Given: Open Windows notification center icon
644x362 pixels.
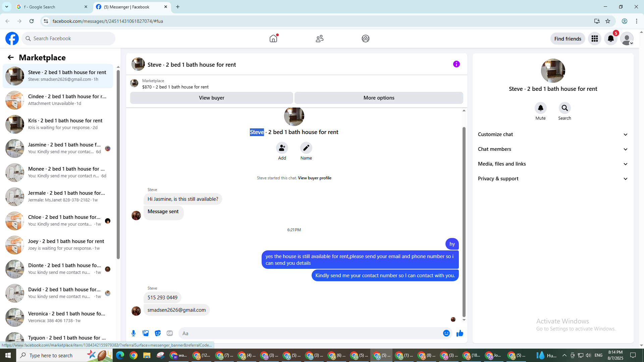Looking at the screenshot, I should click(633, 355).
